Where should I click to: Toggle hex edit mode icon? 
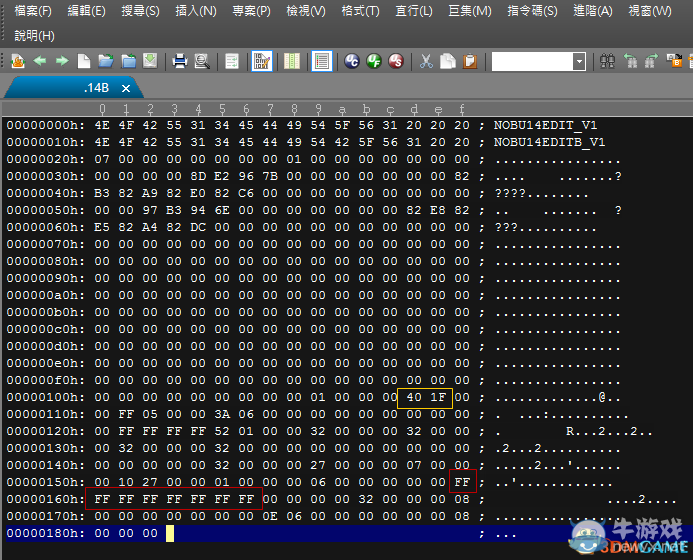point(262,61)
